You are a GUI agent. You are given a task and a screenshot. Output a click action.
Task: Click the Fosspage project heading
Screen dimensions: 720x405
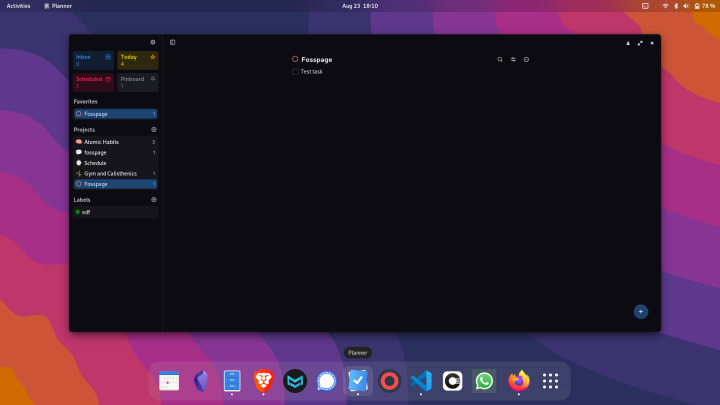click(316, 60)
